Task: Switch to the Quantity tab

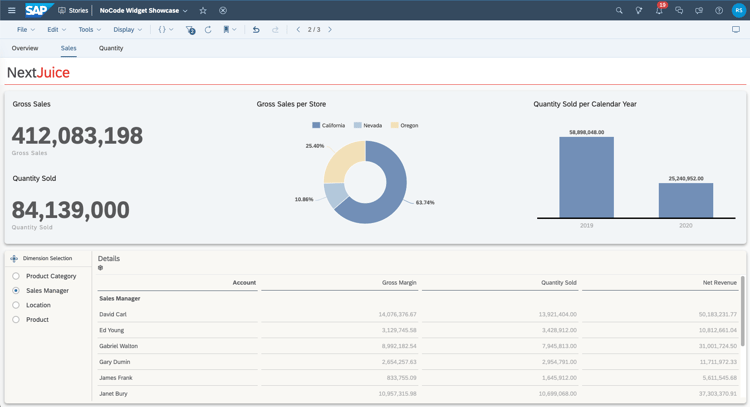Action: [x=111, y=48]
